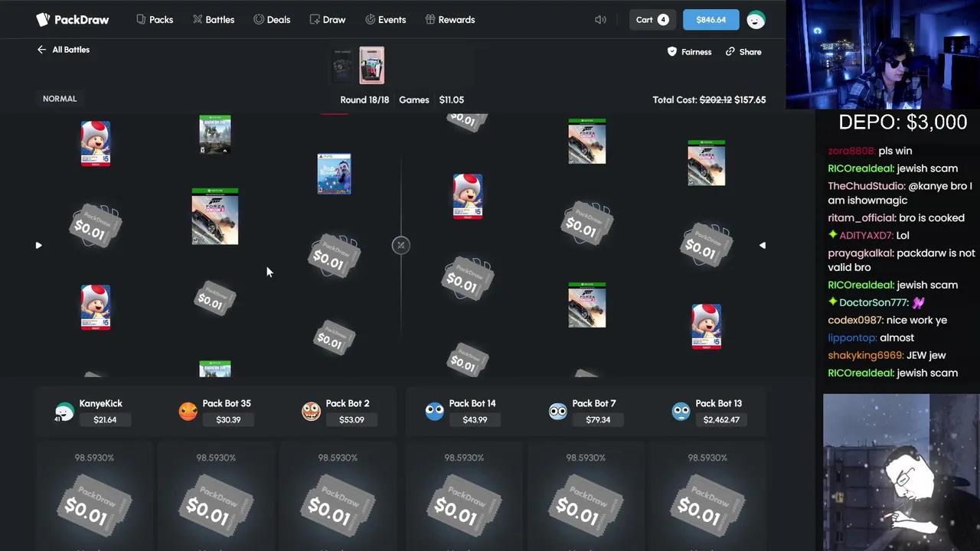This screenshot has width=980, height=551.
Task: Open the Fairness verification
Action: pos(689,52)
